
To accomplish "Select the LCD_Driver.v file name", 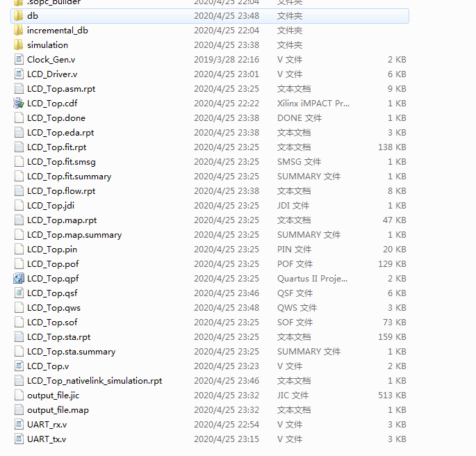I will coord(52,74).
